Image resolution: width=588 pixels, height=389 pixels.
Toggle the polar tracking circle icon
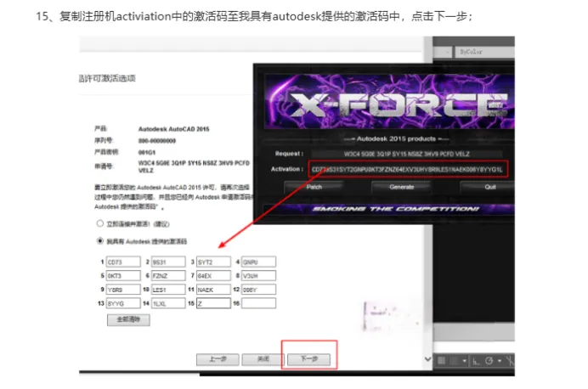click(x=489, y=360)
